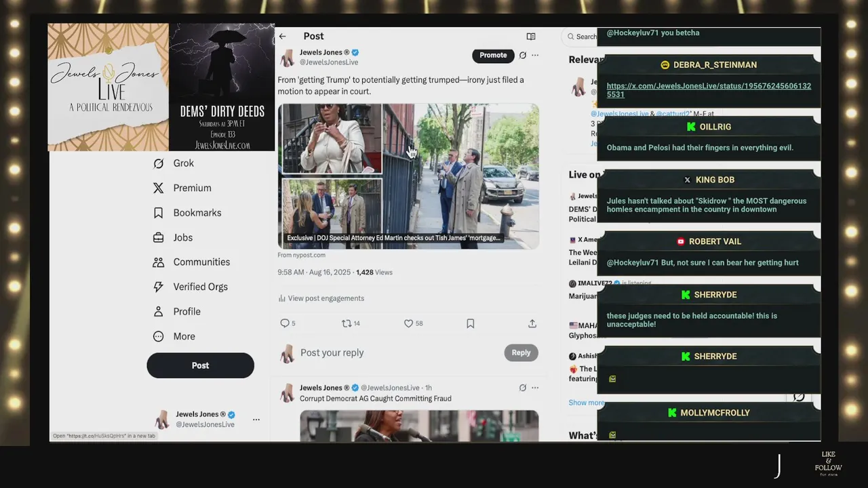868x488 pixels.
Task: Open Profile from the sidebar
Action: (x=176, y=312)
